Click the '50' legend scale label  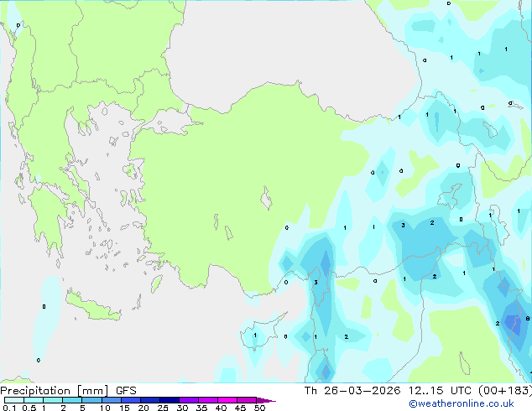(259, 408)
